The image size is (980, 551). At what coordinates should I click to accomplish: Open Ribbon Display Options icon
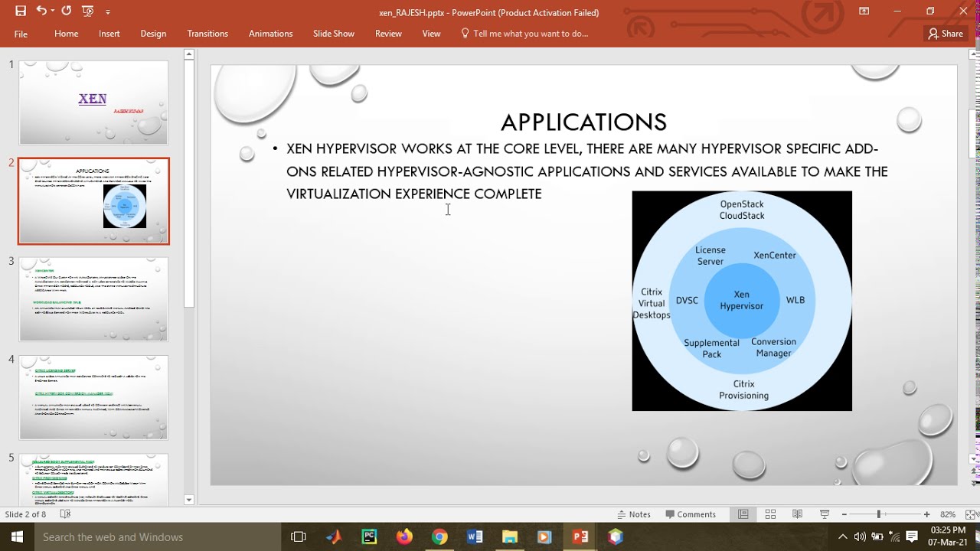tap(864, 11)
